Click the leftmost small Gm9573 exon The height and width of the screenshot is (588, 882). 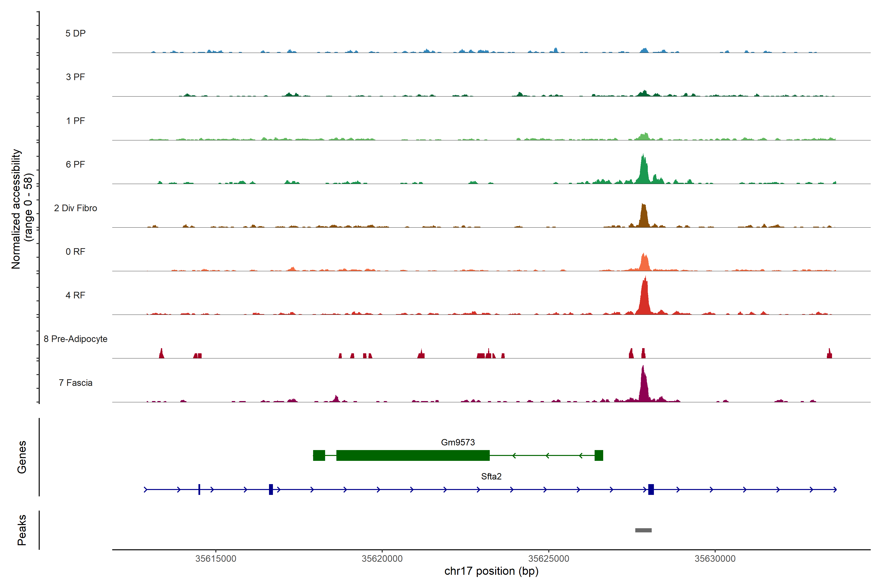pyautogui.click(x=319, y=455)
